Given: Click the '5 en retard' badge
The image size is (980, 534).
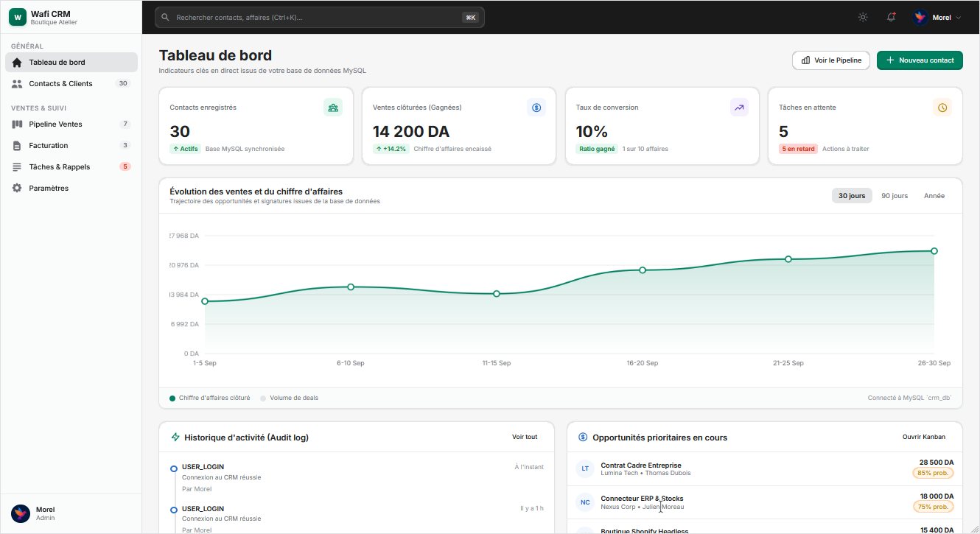Looking at the screenshot, I should point(798,149).
